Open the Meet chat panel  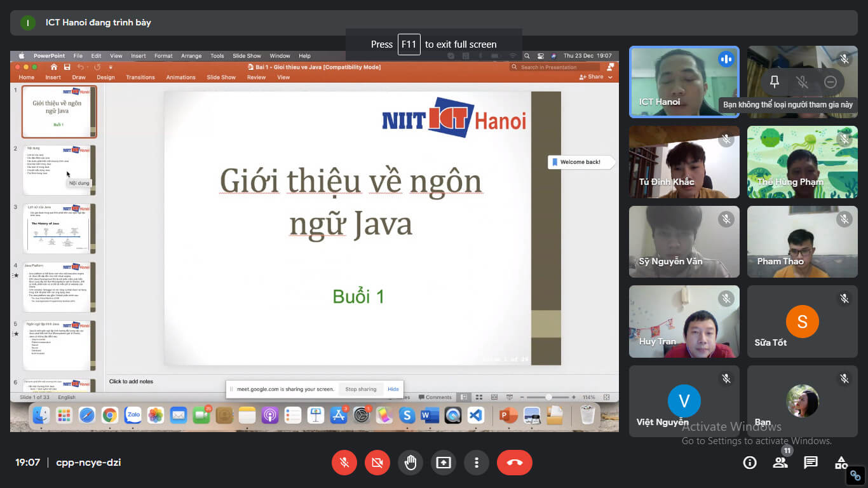[x=810, y=463]
